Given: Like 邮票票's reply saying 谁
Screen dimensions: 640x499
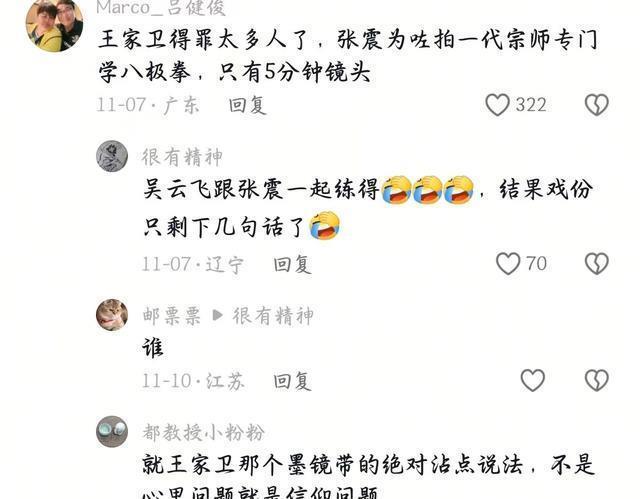Looking at the screenshot, I should coord(533,380).
